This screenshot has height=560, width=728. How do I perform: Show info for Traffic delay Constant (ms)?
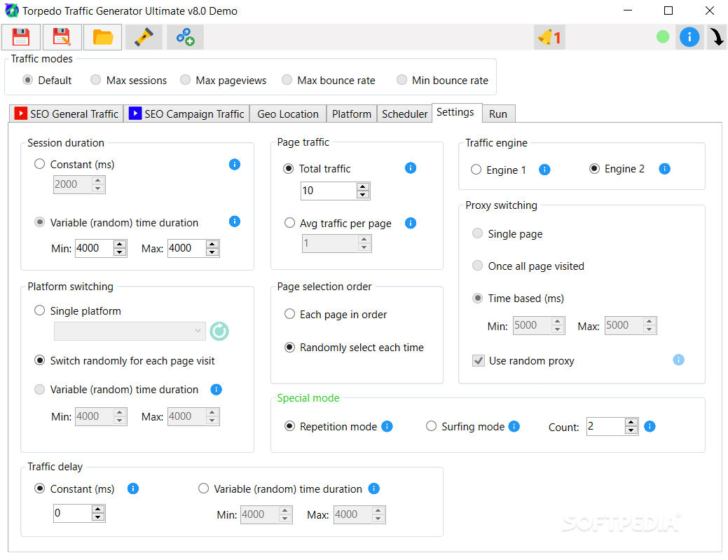pyautogui.click(x=133, y=489)
